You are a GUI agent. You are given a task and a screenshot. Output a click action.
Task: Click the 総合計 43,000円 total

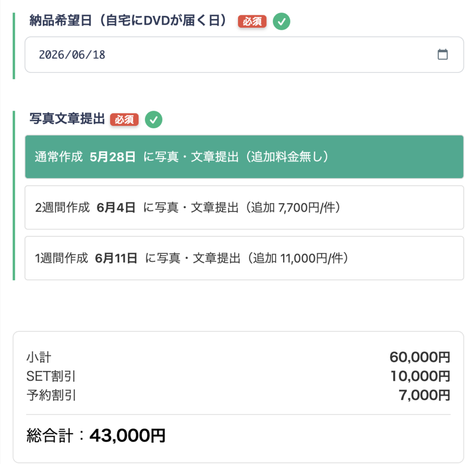point(96,436)
